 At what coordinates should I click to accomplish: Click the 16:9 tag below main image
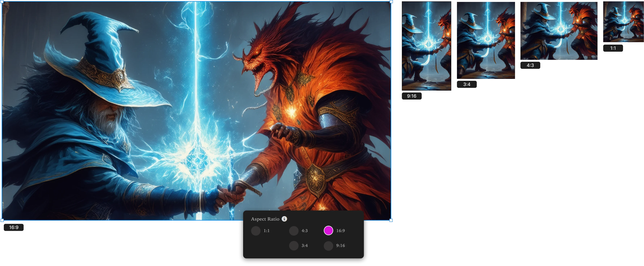tap(14, 227)
